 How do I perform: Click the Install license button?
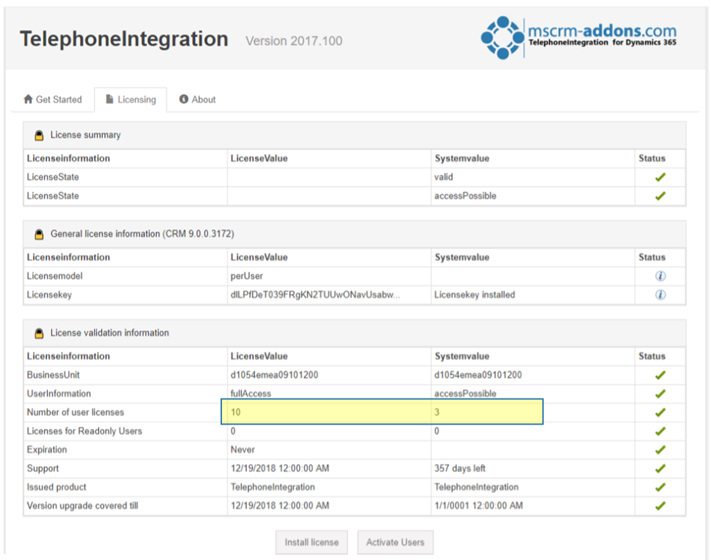(312, 542)
